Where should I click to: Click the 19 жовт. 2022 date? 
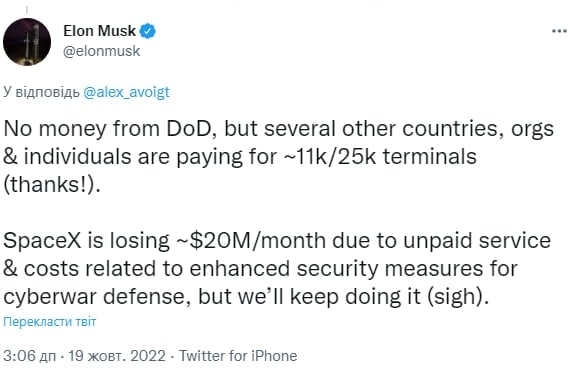pyautogui.click(x=117, y=356)
